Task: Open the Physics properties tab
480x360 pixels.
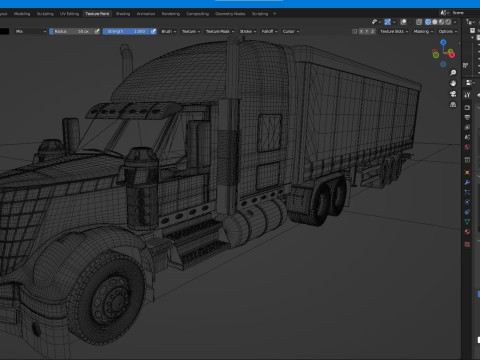Action: pyautogui.click(x=467, y=202)
